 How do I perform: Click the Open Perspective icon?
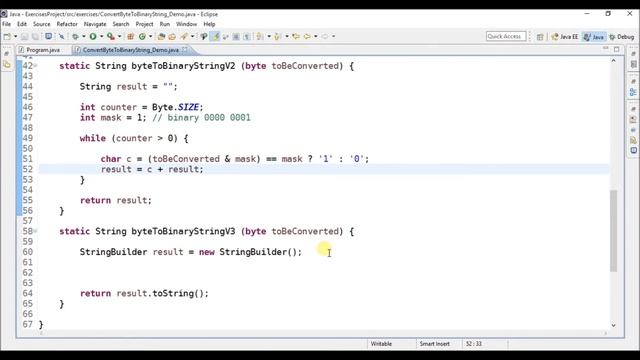[x=540, y=37]
